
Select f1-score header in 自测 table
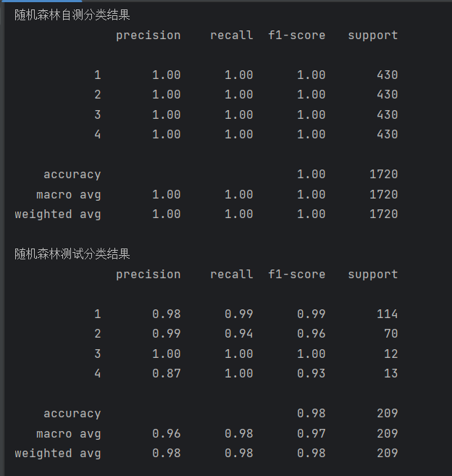click(x=296, y=36)
